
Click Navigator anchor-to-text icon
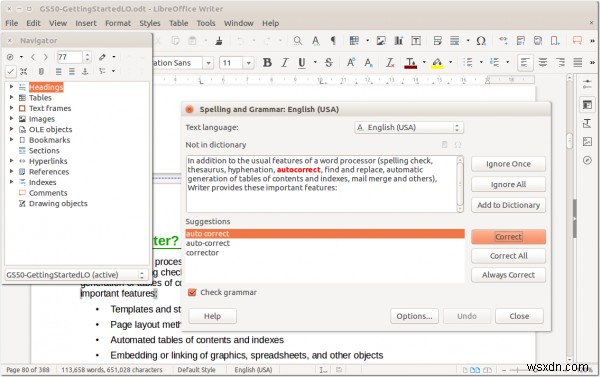tap(85, 71)
